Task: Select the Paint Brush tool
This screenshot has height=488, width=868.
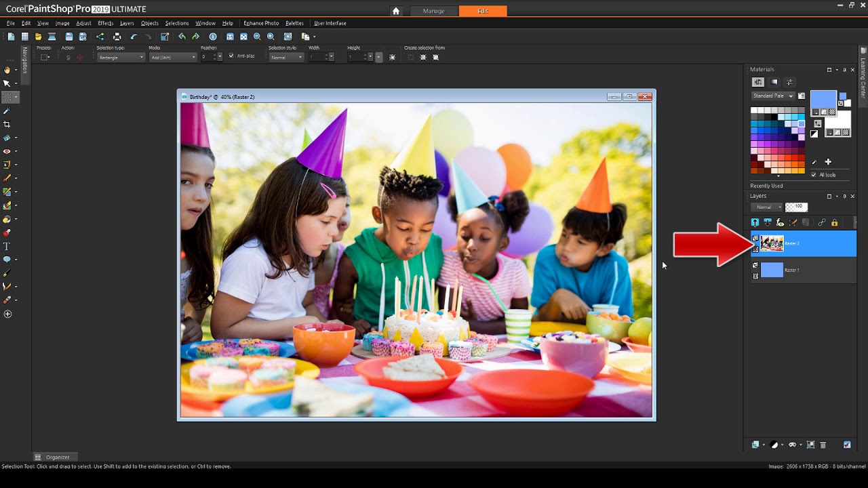Action: point(7,178)
